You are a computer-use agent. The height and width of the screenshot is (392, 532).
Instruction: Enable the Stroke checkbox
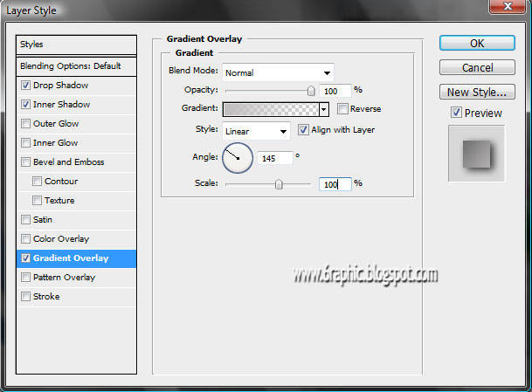[26, 296]
